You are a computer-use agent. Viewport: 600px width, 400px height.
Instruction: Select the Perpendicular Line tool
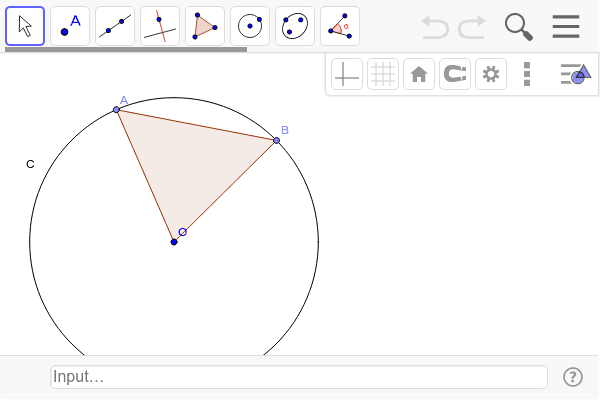[x=160, y=26]
